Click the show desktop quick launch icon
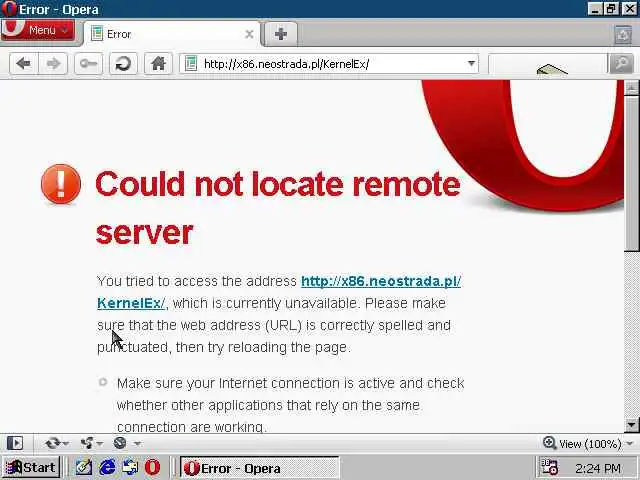The image size is (640, 480). click(130, 467)
